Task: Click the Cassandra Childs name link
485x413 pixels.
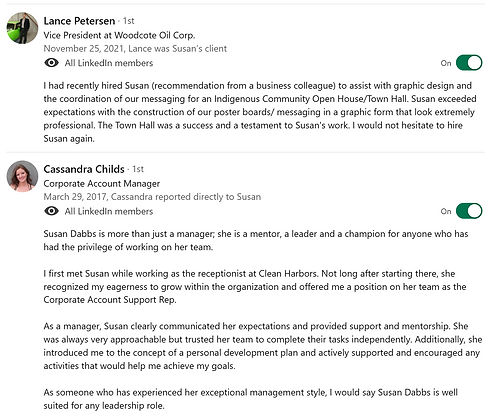Action: pyautogui.click(x=84, y=169)
